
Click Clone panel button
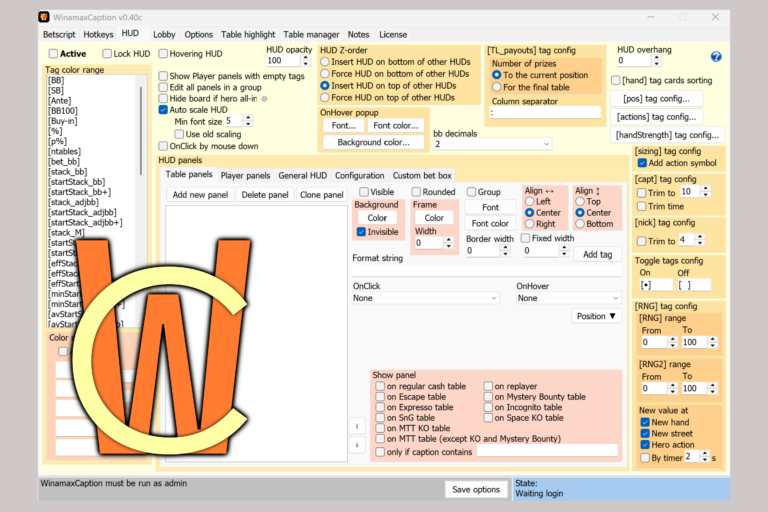tap(321, 195)
